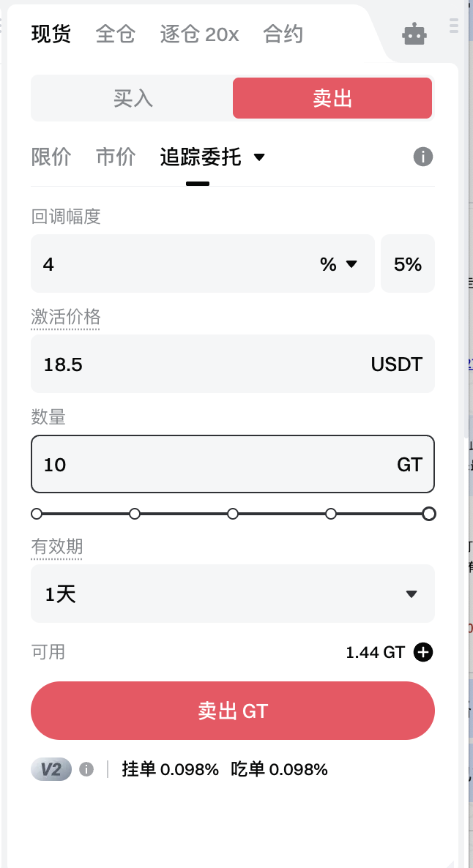Click the order type info icon
This screenshot has height=868, width=473.
tap(423, 157)
